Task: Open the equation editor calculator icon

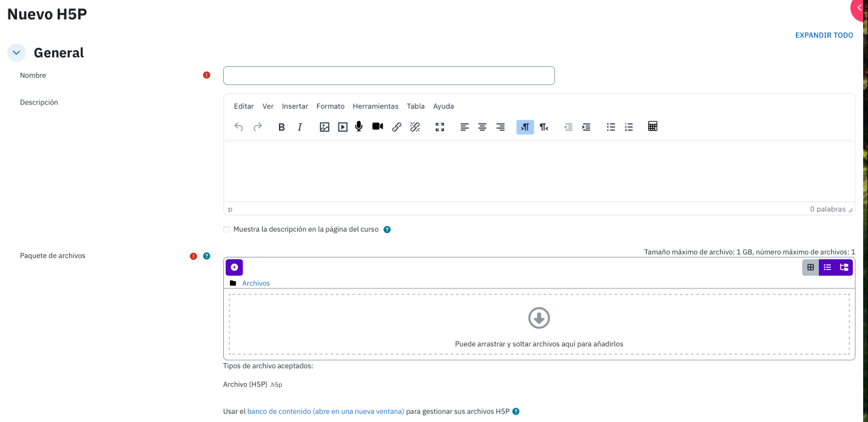Action: click(x=653, y=126)
